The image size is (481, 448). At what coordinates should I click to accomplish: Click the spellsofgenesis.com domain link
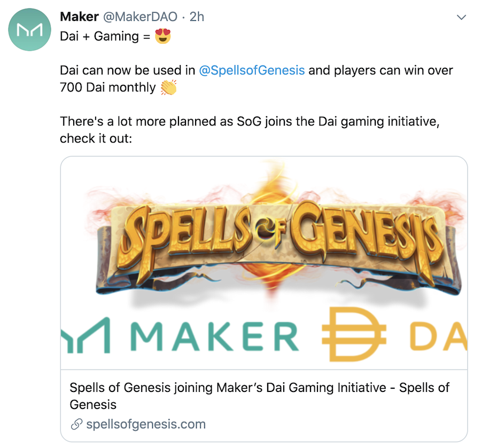click(x=145, y=425)
